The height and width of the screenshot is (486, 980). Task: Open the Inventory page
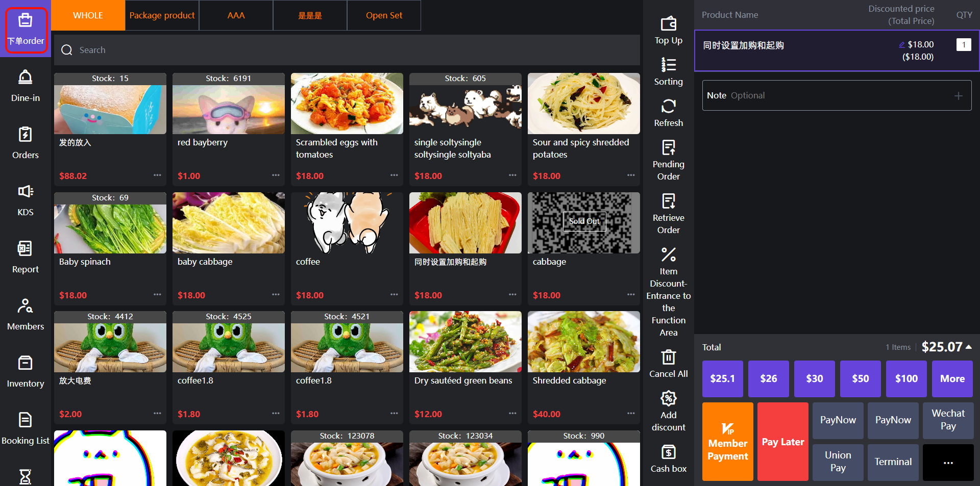tap(25, 371)
